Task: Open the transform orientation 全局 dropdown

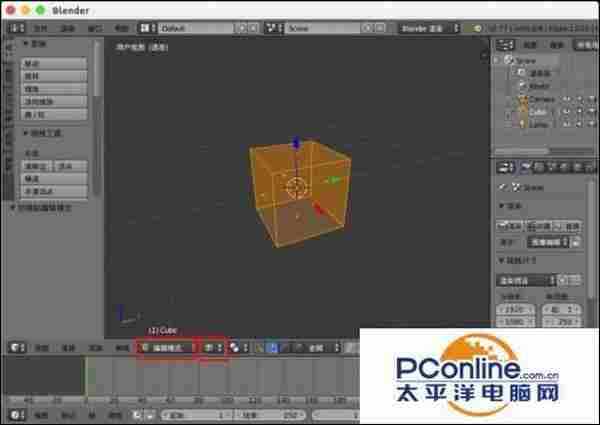Action: click(x=323, y=348)
